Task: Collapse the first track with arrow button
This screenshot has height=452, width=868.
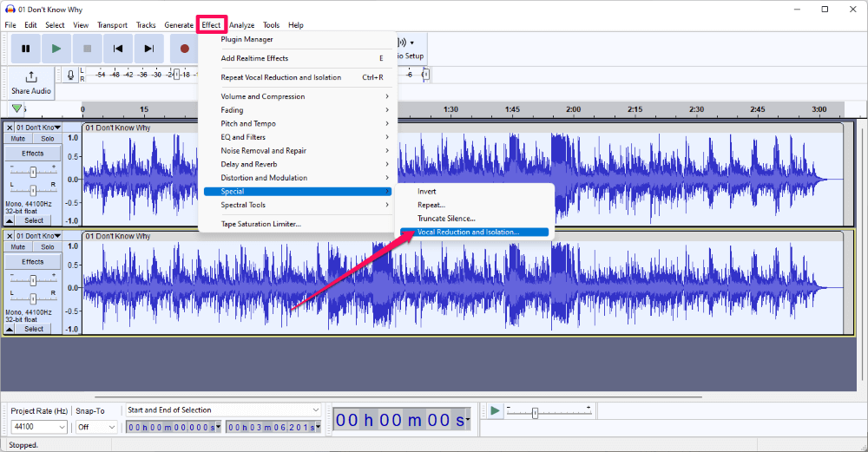Action: tap(10, 220)
